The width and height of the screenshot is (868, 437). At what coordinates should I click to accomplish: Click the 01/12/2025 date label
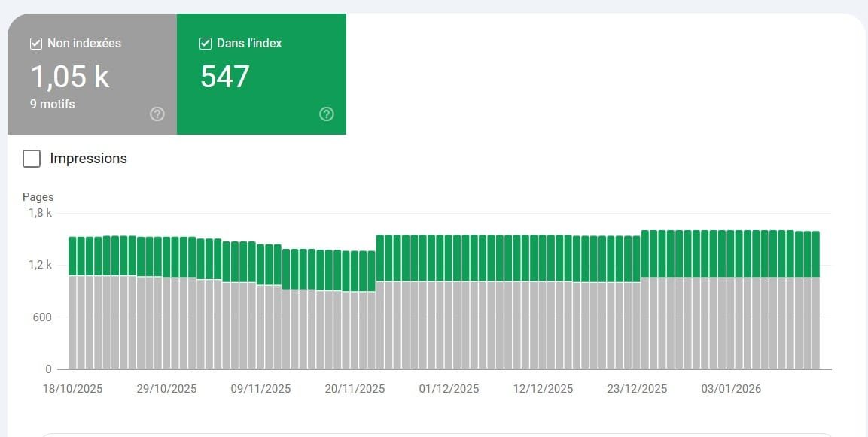point(449,389)
